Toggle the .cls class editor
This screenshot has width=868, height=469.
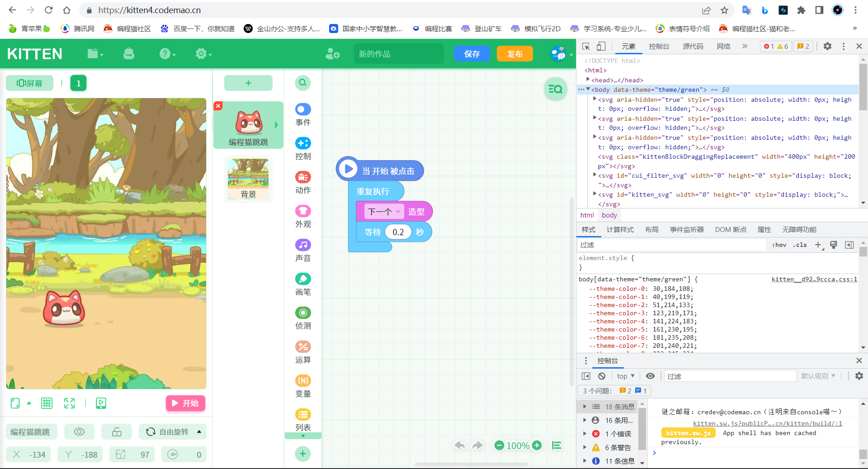pos(800,245)
